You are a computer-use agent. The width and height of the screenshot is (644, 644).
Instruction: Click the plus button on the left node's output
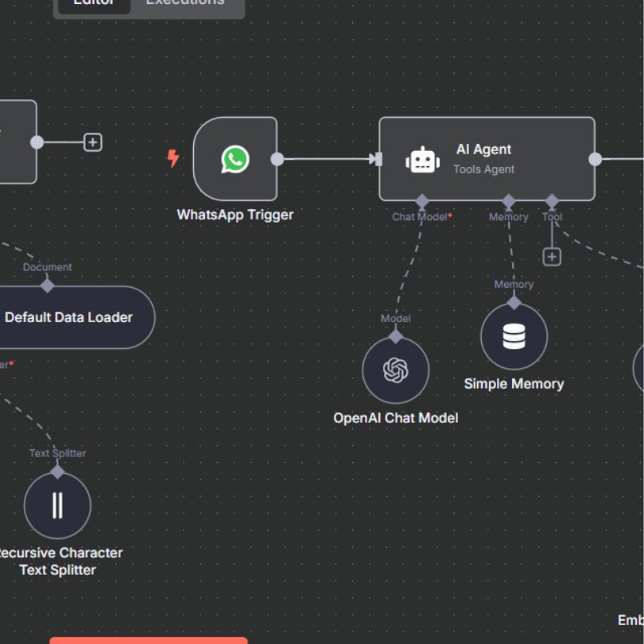(x=93, y=142)
